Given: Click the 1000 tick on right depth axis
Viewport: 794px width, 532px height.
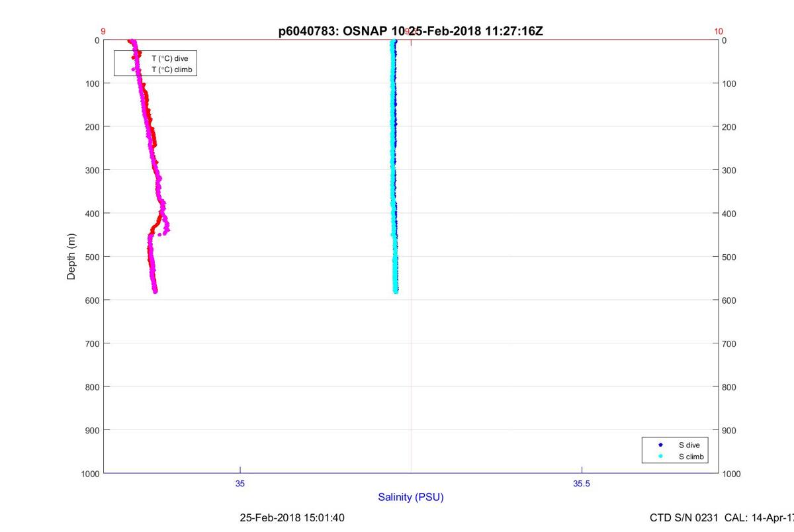Looking at the screenshot, I should [x=732, y=474].
